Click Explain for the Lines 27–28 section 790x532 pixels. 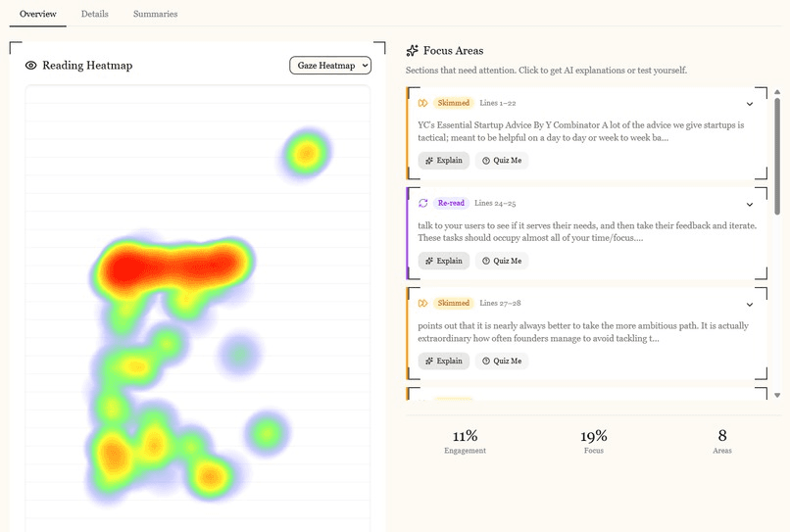pyautogui.click(x=443, y=361)
